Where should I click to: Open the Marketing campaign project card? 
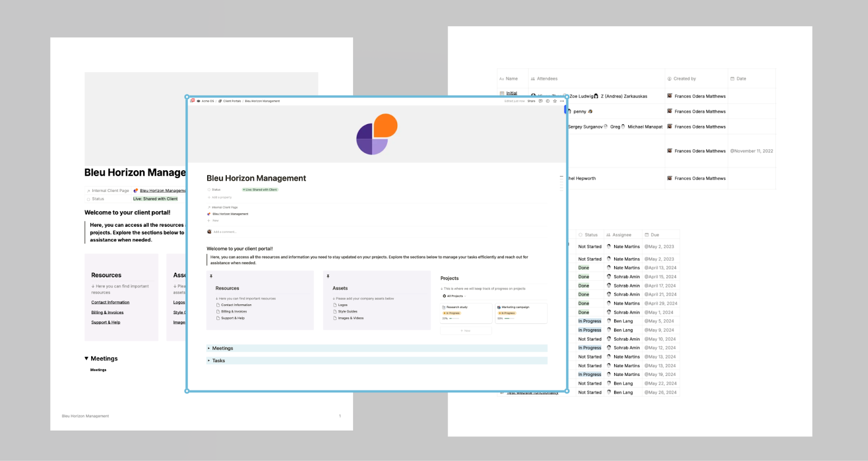(521, 313)
